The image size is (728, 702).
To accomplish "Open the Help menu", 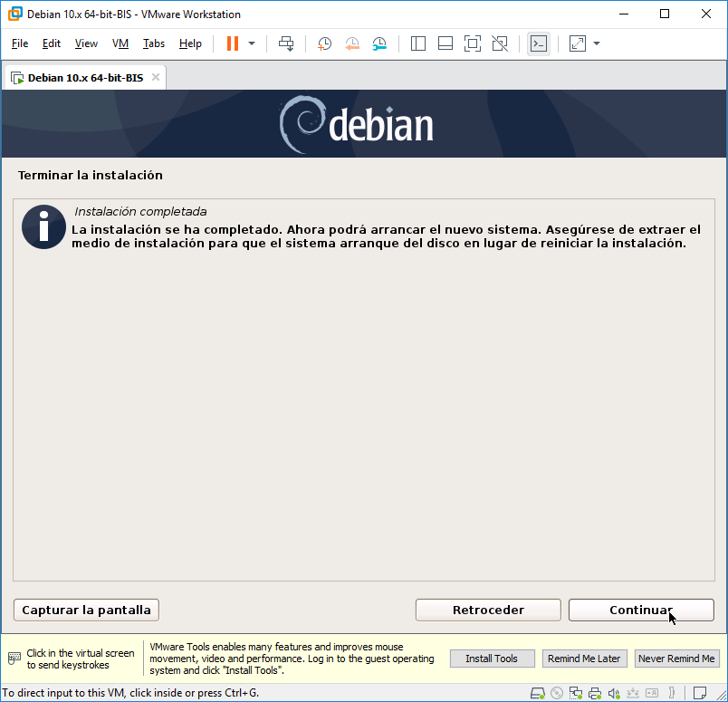I will pos(190,43).
